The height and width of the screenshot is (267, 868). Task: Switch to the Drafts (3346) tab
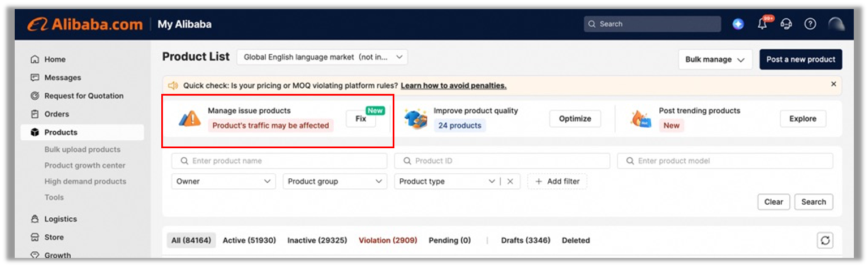[526, 240]
